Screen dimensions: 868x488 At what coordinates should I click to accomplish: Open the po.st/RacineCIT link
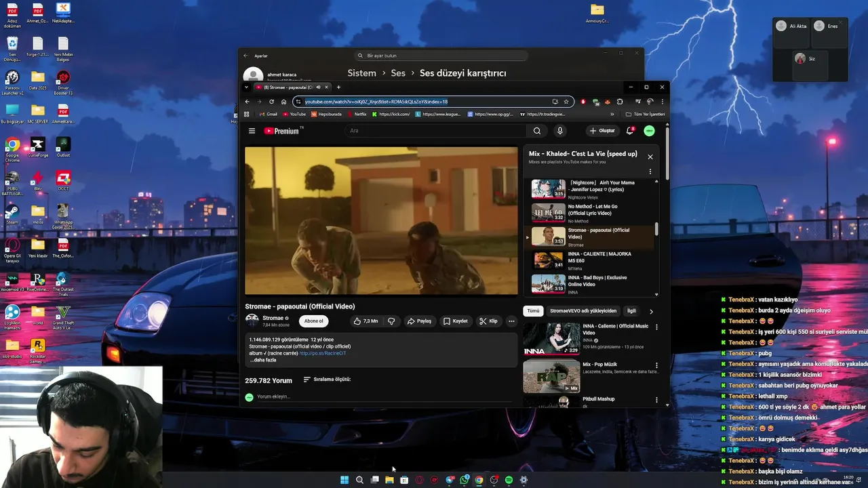tap(323, 353)
